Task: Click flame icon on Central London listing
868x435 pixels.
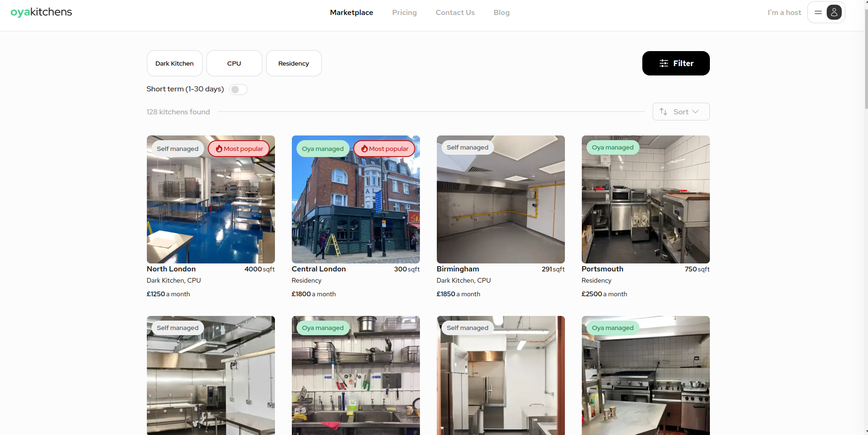Action: [x=364, y=149]
